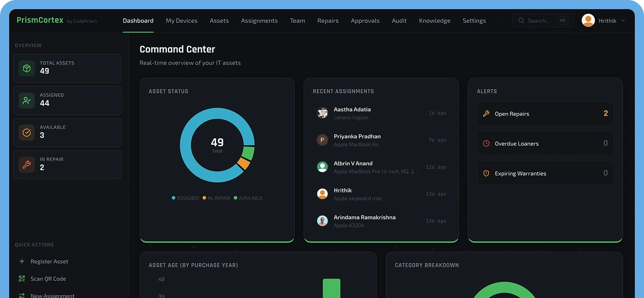
Task: Click the name Aastha Adatia
Action: (352, 109)
